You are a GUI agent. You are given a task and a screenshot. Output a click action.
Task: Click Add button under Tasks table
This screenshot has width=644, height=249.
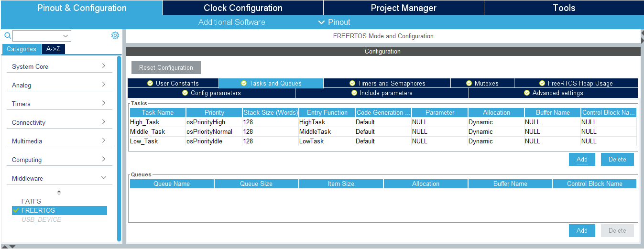(582, 159)
